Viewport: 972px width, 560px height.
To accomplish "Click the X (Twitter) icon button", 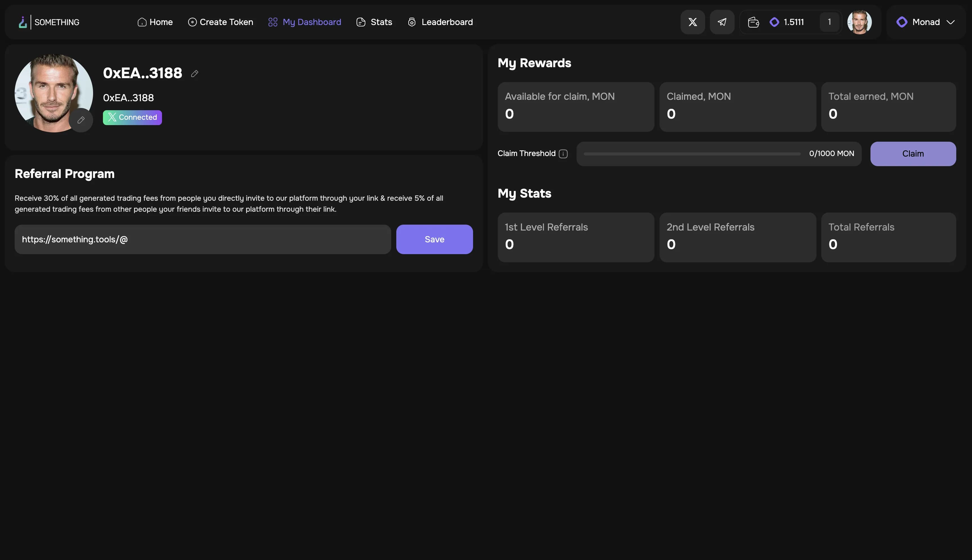I will click(692, 22).
